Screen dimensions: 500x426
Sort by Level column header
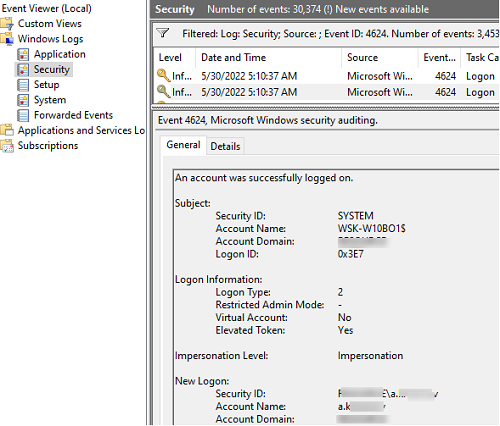tap(170, 58)
